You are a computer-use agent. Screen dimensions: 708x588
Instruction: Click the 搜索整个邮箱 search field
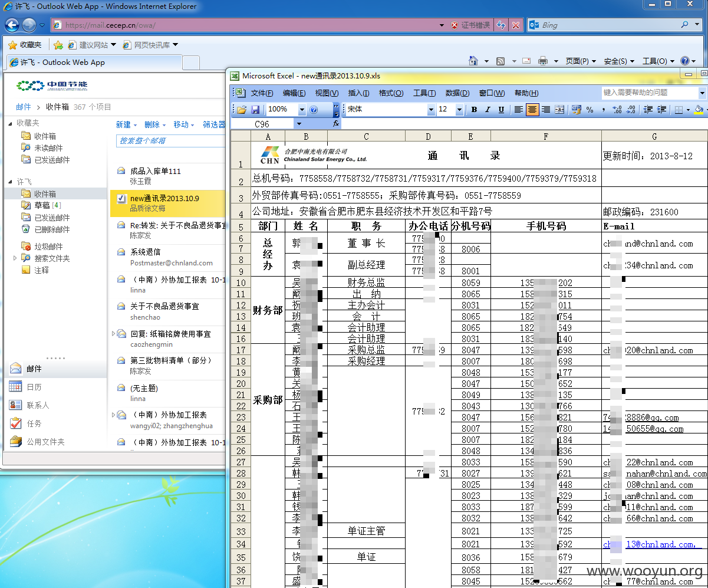pyautogui.click(x=171, y=140)
